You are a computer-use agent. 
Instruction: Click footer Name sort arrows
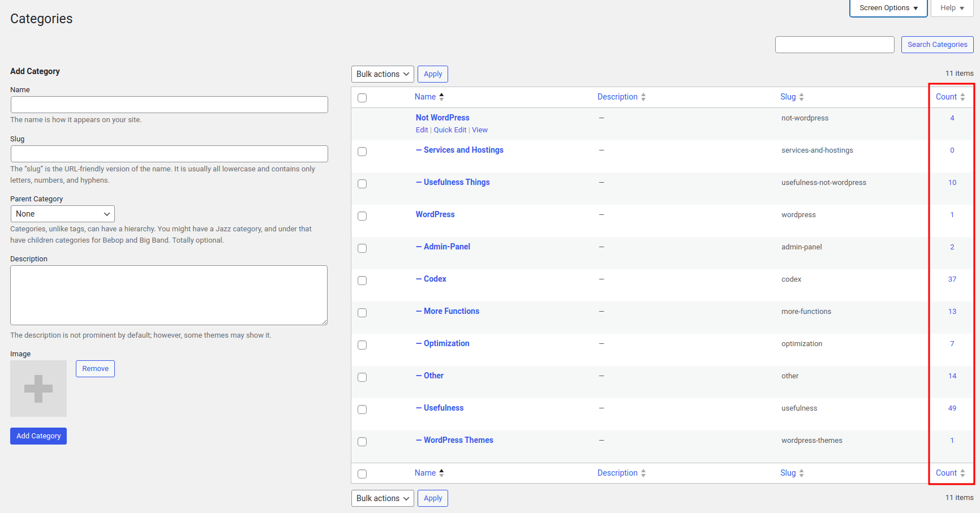(441, 473)
